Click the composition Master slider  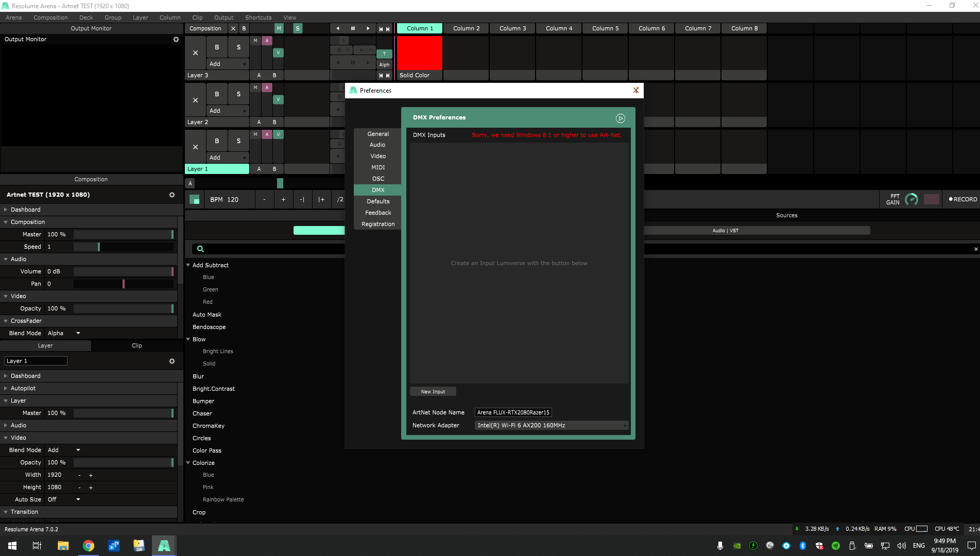(x=124, y=235)
